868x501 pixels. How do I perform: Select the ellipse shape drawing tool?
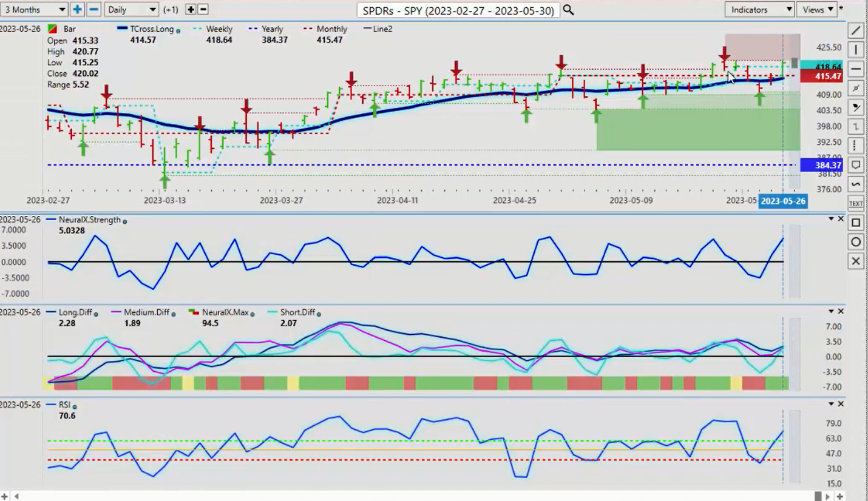click(855, 242)
